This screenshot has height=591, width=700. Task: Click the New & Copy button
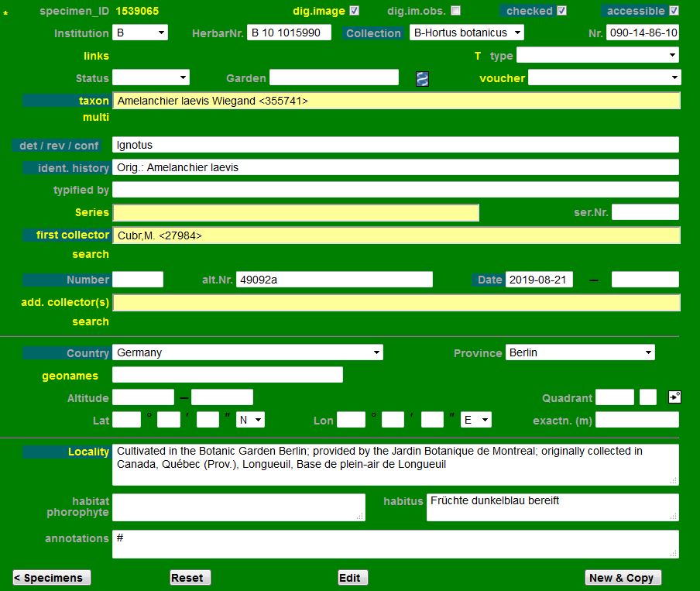[x=623, y=578]
